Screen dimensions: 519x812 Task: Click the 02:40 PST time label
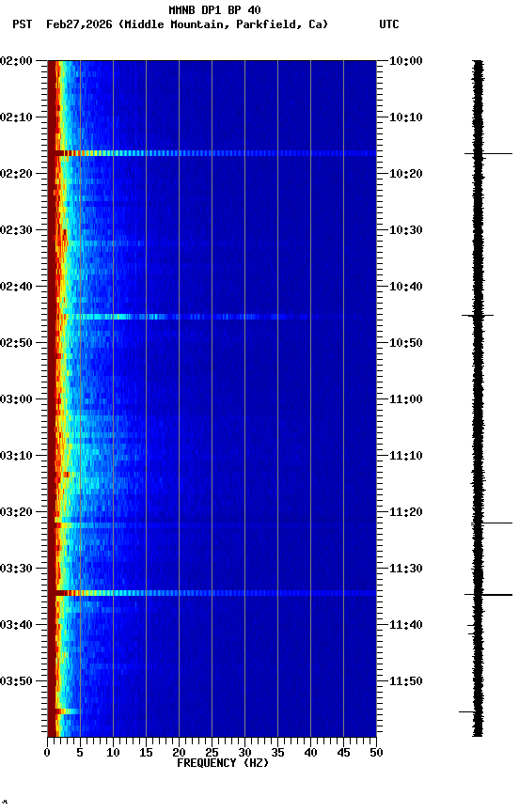[x=16, y=287]
